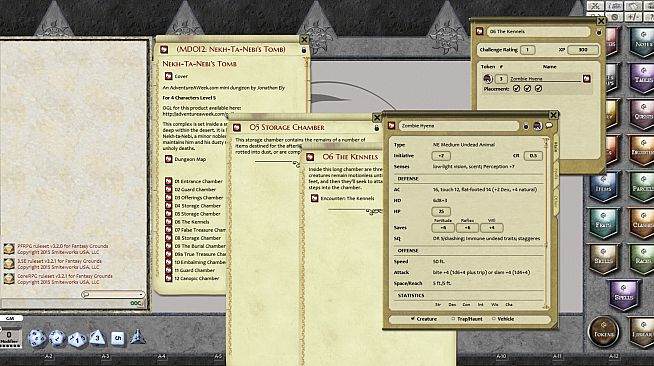The image size is (654, 366).
Task: Click the Zombie Hyena sheet scrollbar
Action: (546, 224)
